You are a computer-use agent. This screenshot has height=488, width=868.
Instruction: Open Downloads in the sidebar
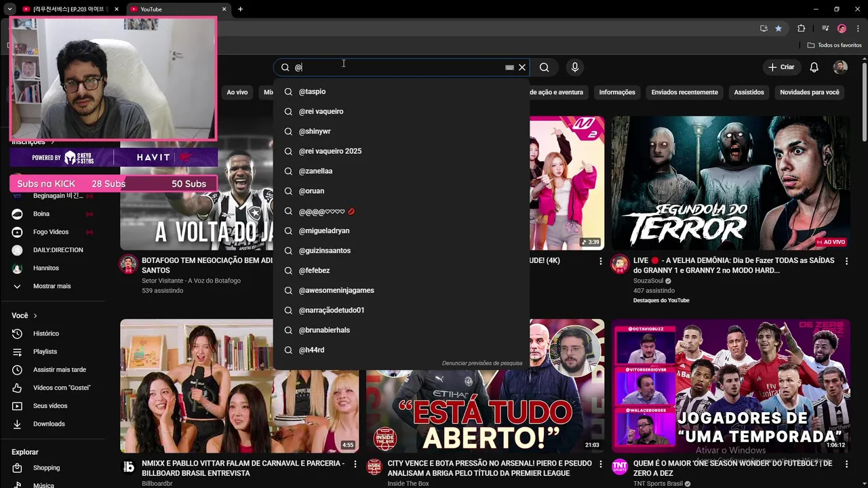coord(52,424)
